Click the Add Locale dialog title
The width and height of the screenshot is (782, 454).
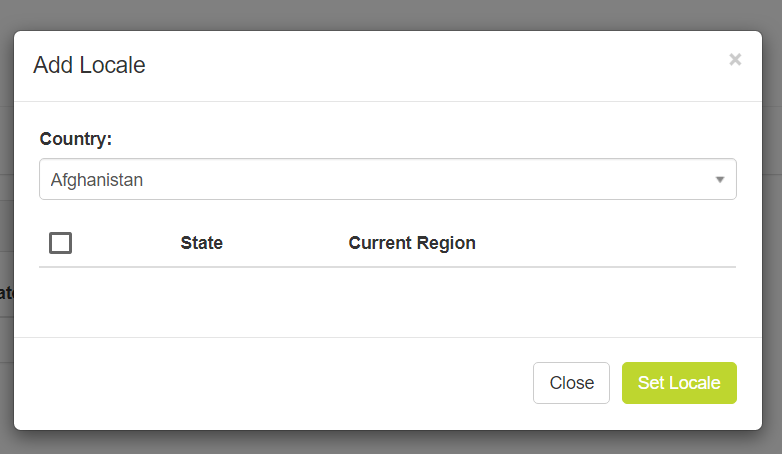click(89, 66)
